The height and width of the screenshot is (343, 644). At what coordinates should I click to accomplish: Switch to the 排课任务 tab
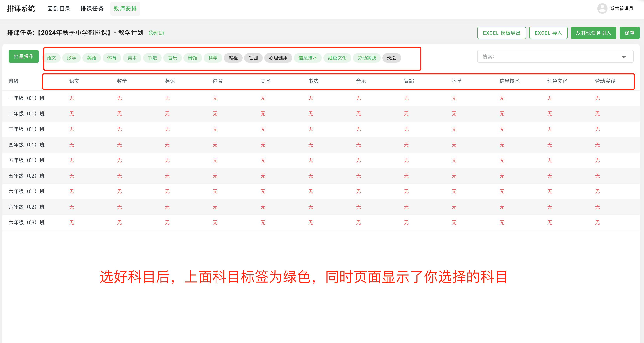pyautogui.click(x=92, y=8)
